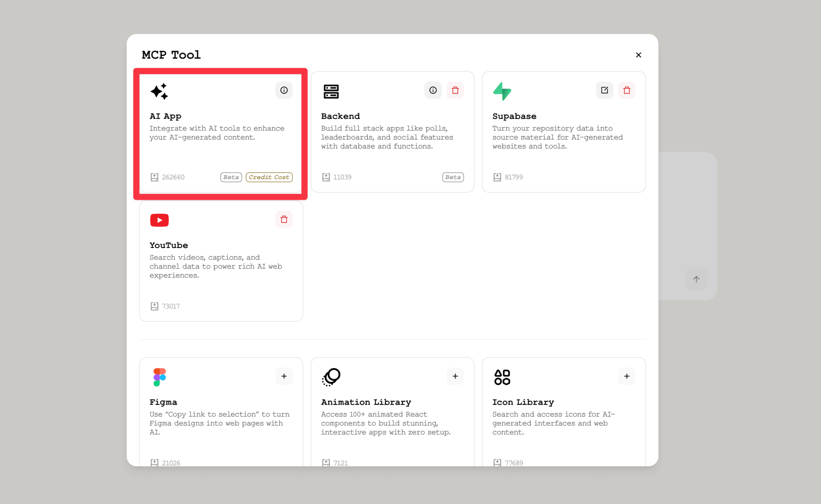Screen dimensions: 821x504
Task: Close the MCP Tool dialog
Action: [x=638, y=55]
